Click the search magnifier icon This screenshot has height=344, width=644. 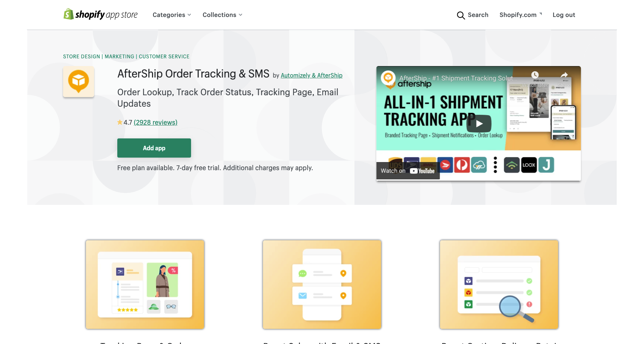coord(461,15)
